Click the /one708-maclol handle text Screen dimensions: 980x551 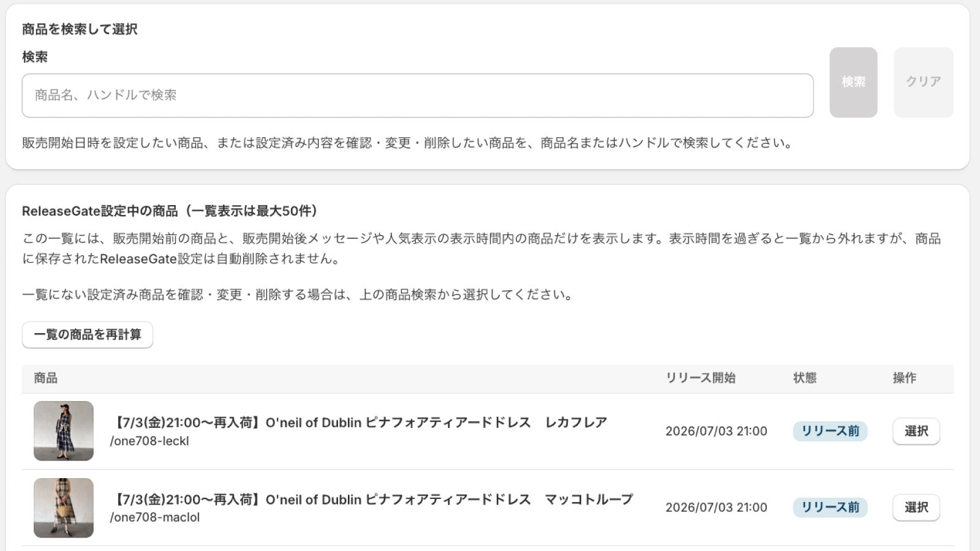155,517
